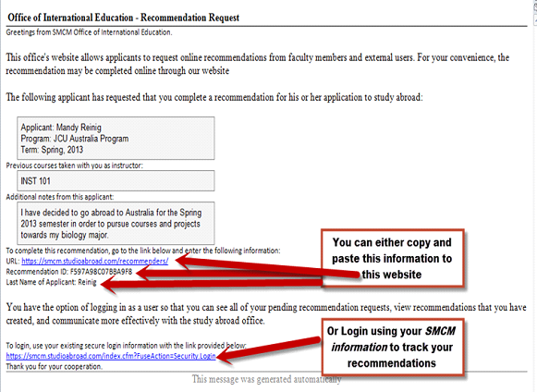Screen dimensions: 537x392
Task: Click the red arrow pointing to the login link
Action: 269,349
